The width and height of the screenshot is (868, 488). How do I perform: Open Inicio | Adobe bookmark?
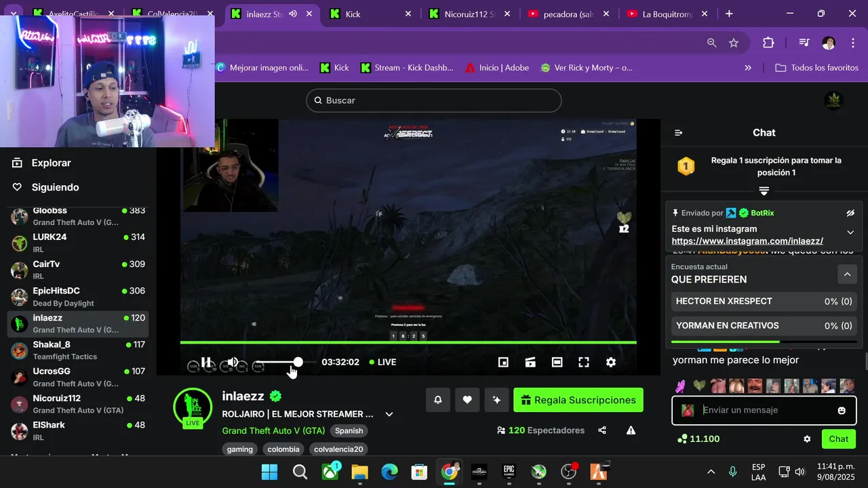497,68
